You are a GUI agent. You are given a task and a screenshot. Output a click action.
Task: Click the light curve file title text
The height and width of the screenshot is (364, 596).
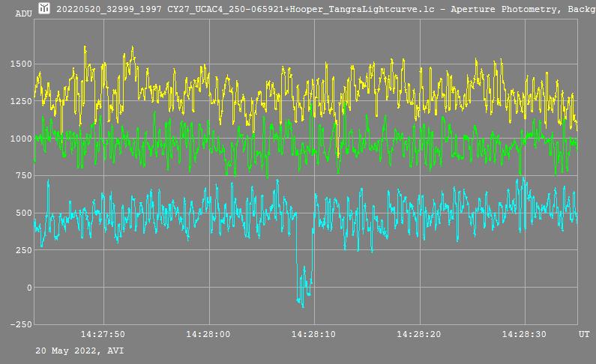pyautogui.click(x=326, y=9)
